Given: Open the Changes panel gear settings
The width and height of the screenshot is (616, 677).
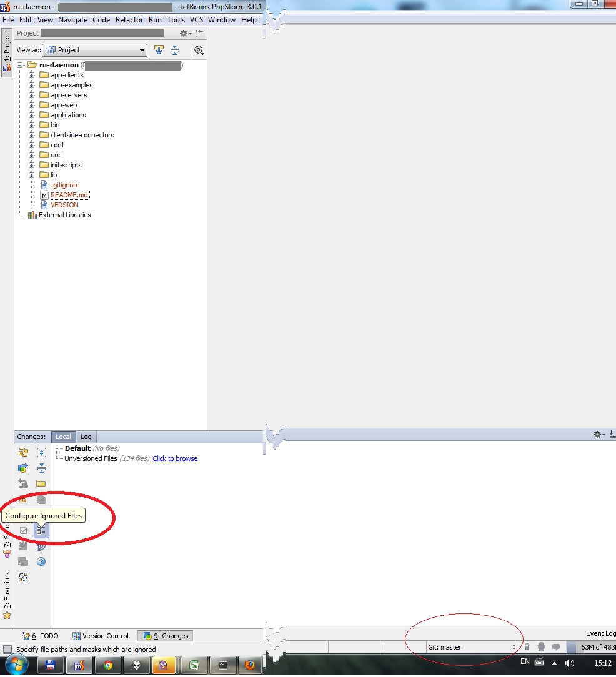Looking at the screenshot, I should point(599,435).
